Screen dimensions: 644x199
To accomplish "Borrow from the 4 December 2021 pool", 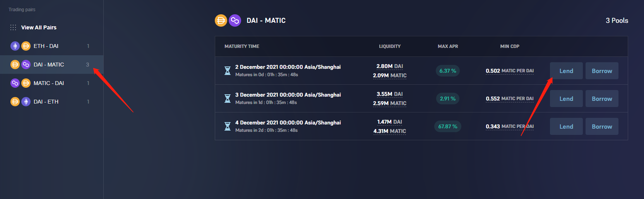I will click(602, 126).
